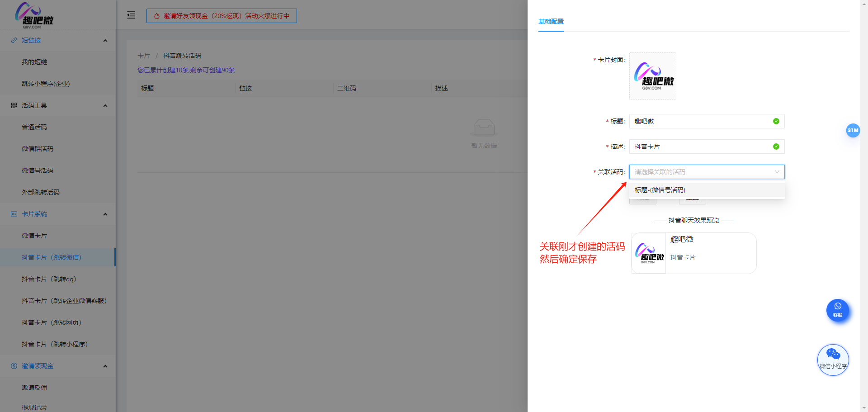Click the 关联活码 select field
The image size is (868, 412).
tap(707, 172)
